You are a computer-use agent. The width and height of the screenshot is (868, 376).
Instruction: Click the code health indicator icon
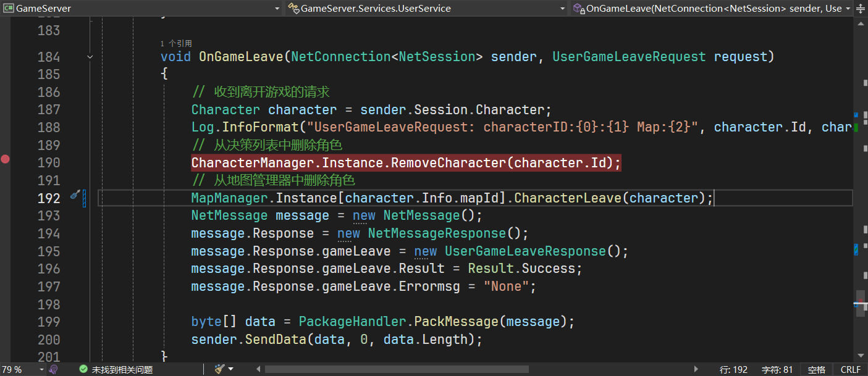tap(54, 369)
